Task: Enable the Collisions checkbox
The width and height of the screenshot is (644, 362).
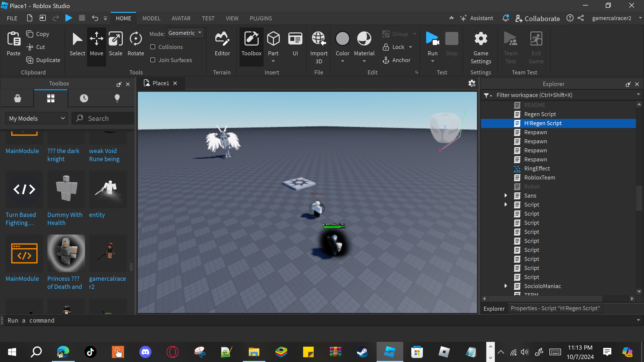Action: click(x=153, y=47)
